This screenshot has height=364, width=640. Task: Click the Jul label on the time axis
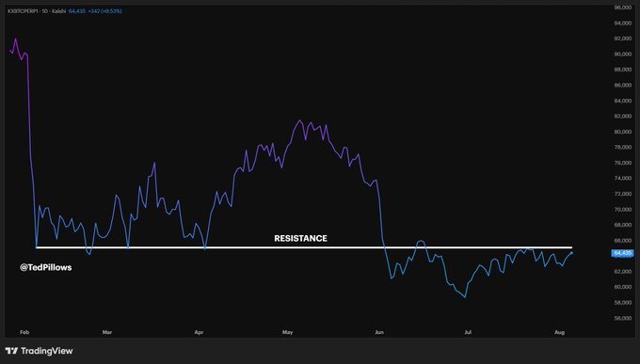(x=468, y=332)
